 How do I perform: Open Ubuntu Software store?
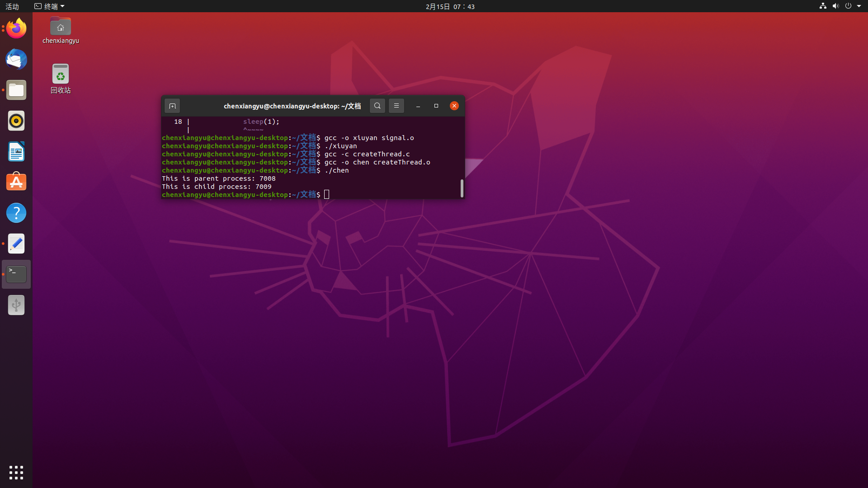pyautogui.click(x=16, y=182)
